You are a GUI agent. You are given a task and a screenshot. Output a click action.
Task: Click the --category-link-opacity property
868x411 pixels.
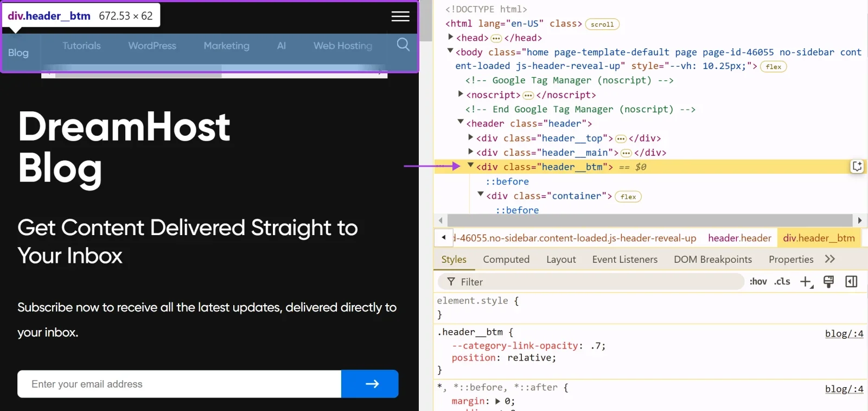(515, 345)
